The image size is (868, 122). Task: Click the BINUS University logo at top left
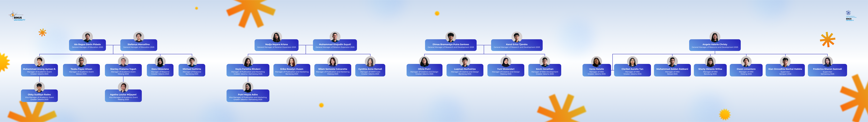pos(17,16)
